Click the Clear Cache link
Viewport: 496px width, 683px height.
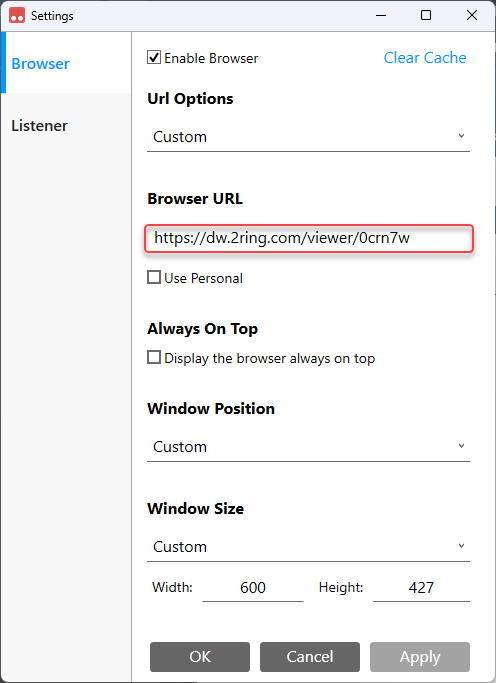425,57
